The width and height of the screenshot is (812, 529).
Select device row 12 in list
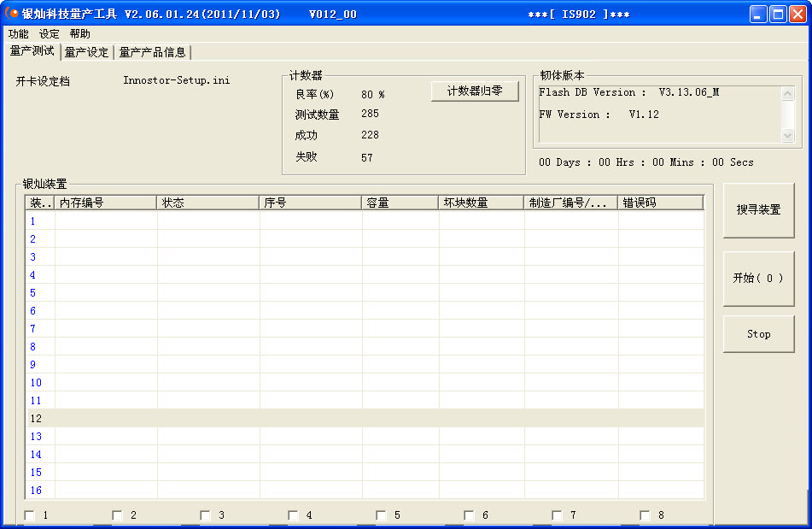point(342,419)
